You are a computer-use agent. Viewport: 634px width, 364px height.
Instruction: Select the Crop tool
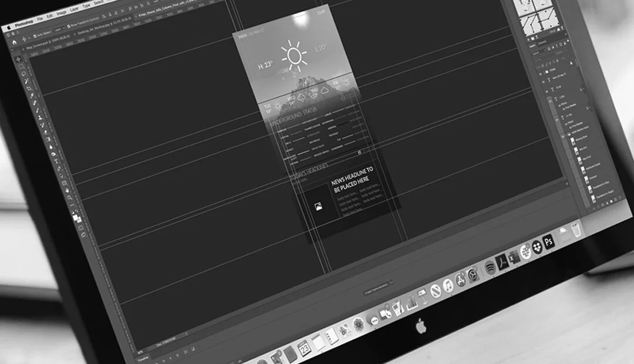(29, 89)
